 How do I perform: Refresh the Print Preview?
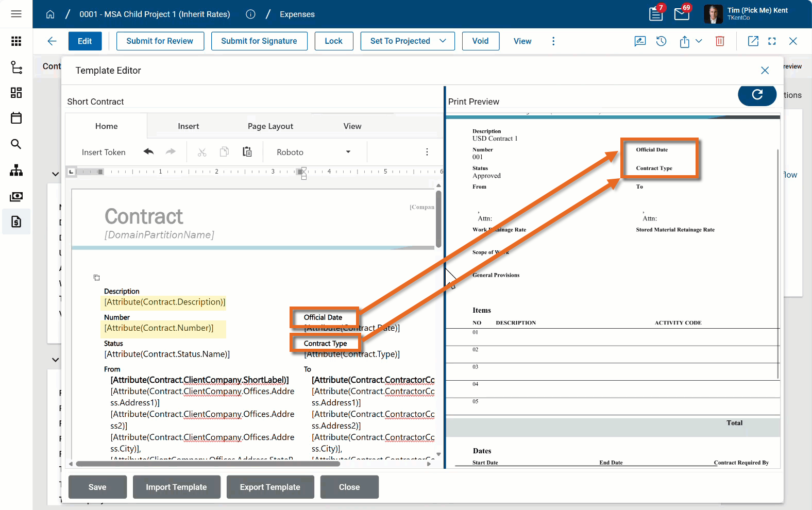pyautogui.click(x=757, y=95)
